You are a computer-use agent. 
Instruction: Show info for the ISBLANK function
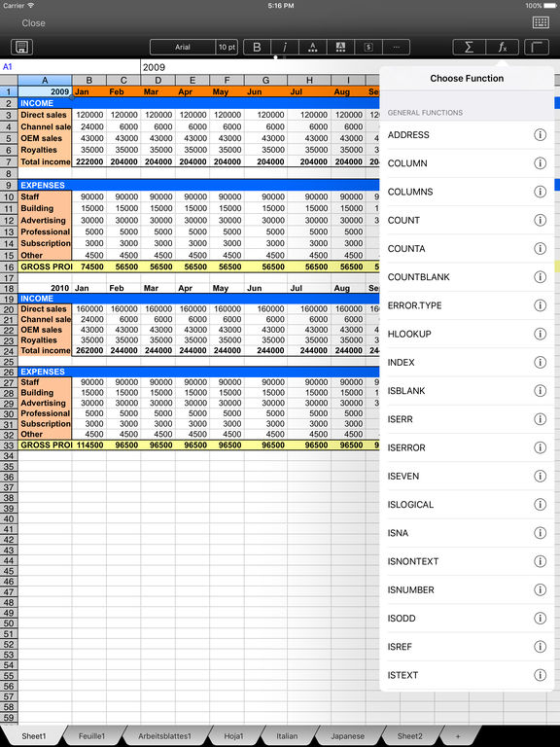pyautogui.click(x=540, y=391)
